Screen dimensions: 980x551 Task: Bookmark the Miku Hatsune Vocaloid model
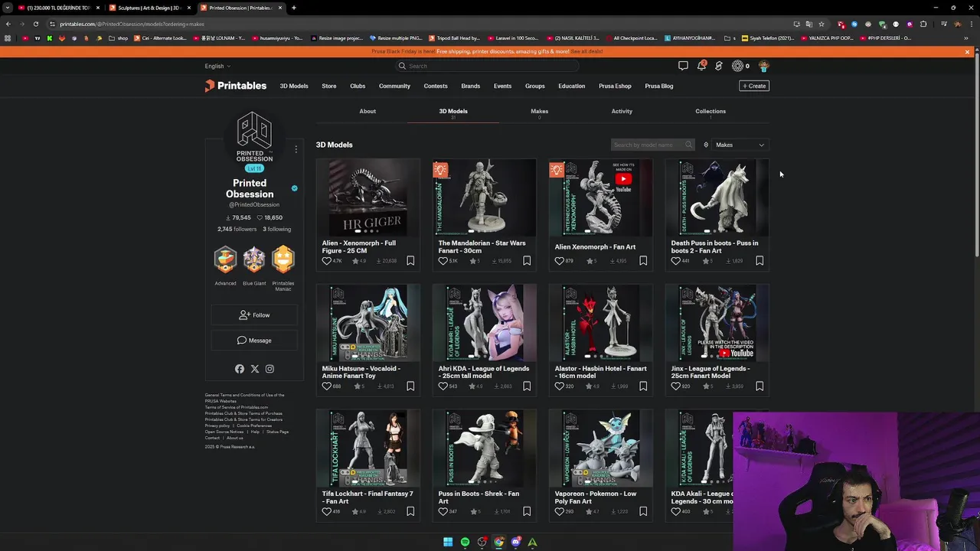click(x=410, y=386)
